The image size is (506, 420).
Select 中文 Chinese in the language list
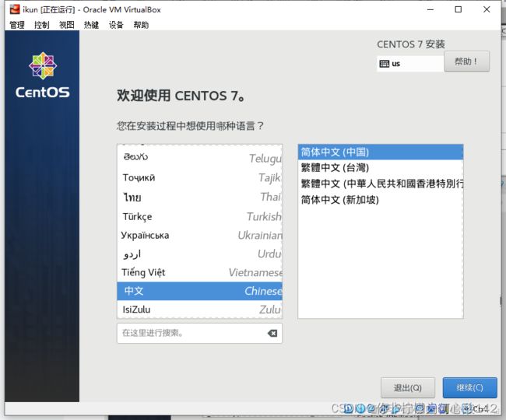pyautogui.click(x=200, y=291)
